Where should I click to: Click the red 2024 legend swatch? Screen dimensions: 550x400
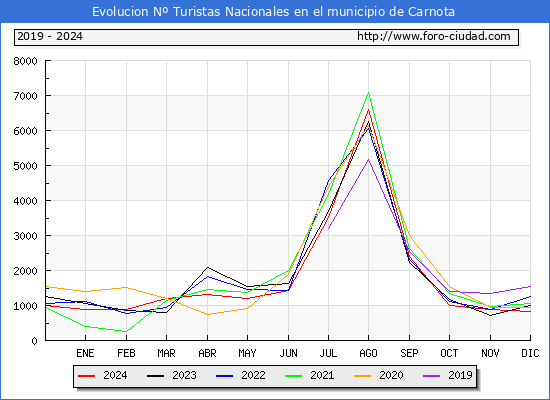(x=86, y=376)
